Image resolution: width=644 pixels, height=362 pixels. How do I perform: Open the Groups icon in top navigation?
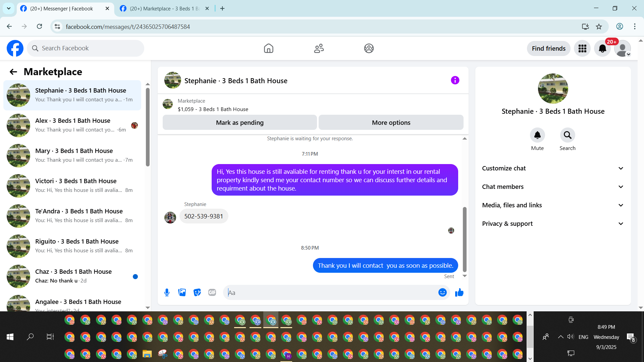coord(369,48)
